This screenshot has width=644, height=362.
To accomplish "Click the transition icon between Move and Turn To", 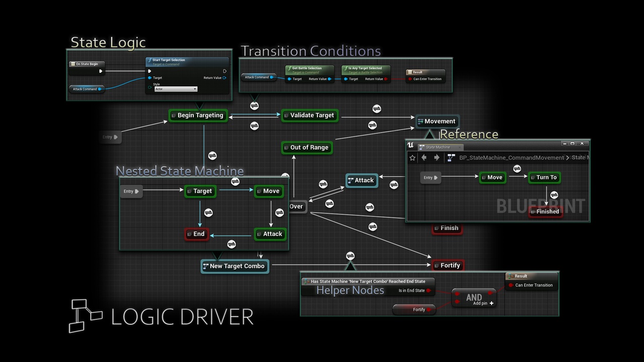I will coord(517,169).
